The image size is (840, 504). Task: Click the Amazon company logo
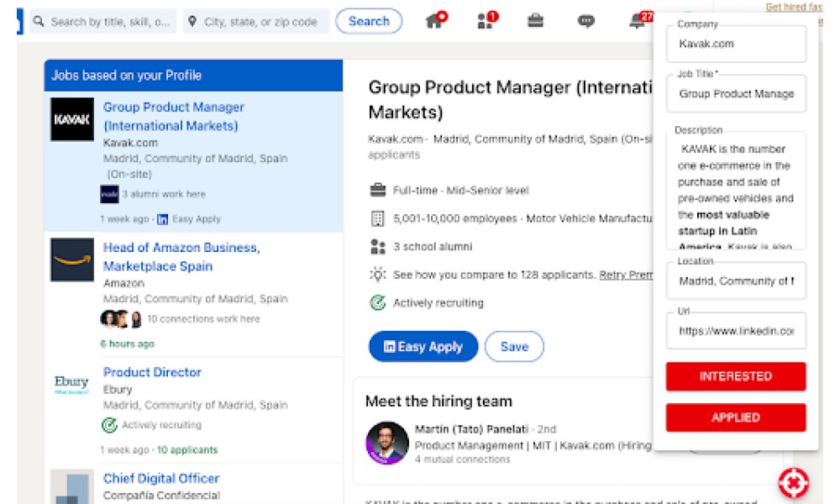click(x=71, y=260)
